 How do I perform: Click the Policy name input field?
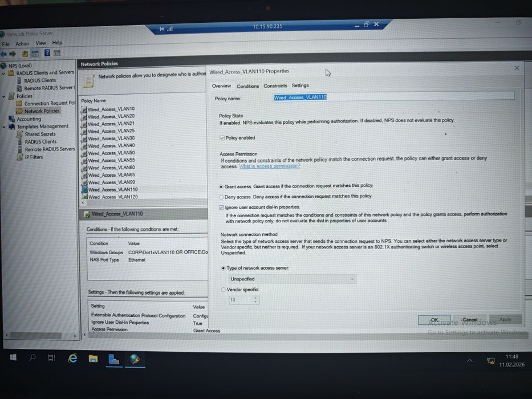[x=393, y=96]
